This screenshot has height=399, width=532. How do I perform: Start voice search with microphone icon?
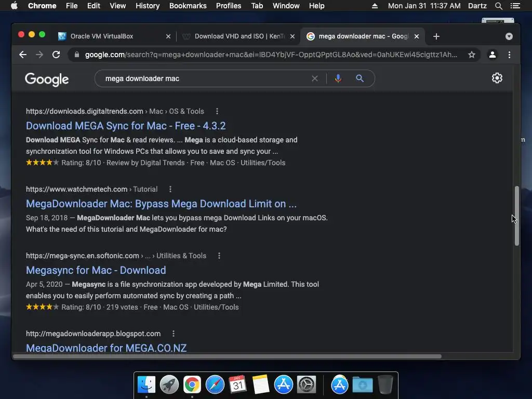pyautogui.click(x=338, y=79)
